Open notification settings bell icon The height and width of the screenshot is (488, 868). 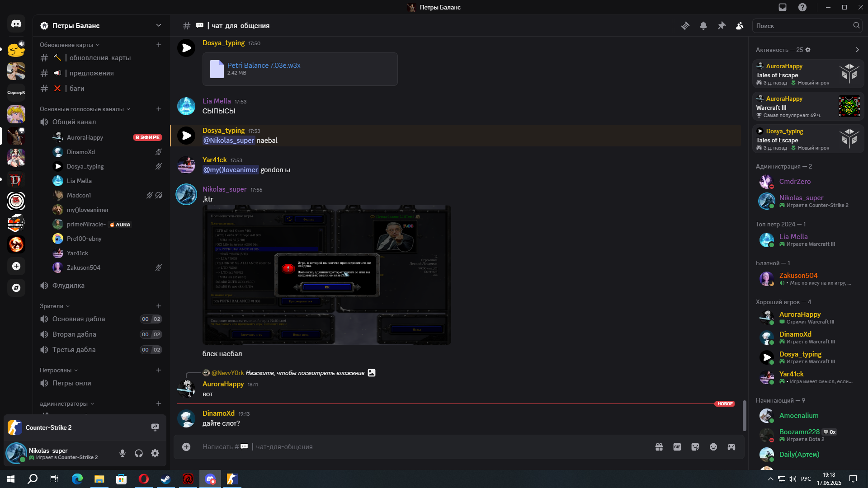[703, 26]
